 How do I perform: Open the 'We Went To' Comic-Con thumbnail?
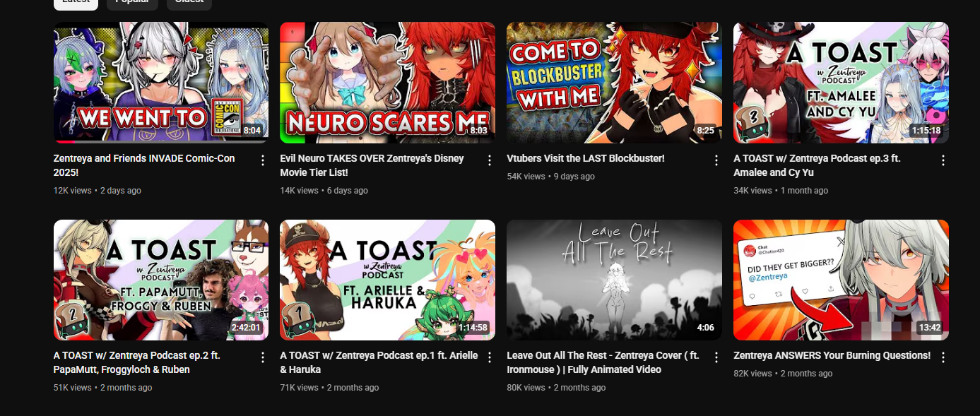pos(161,83)
